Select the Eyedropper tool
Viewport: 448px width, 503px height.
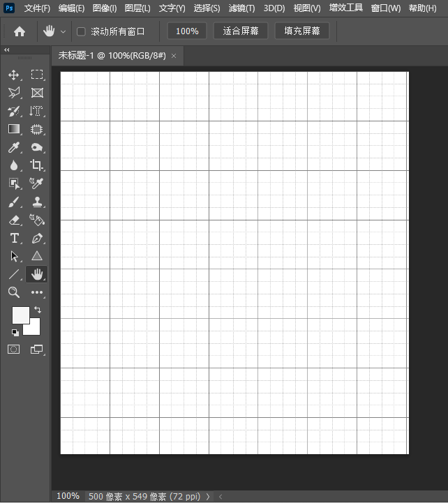(x=14, y=148)
